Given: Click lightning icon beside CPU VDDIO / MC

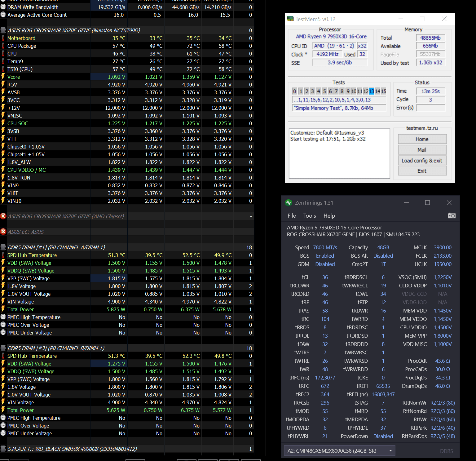Looking at the screenshot, I should pyautogui.click(x=3, y=170).
